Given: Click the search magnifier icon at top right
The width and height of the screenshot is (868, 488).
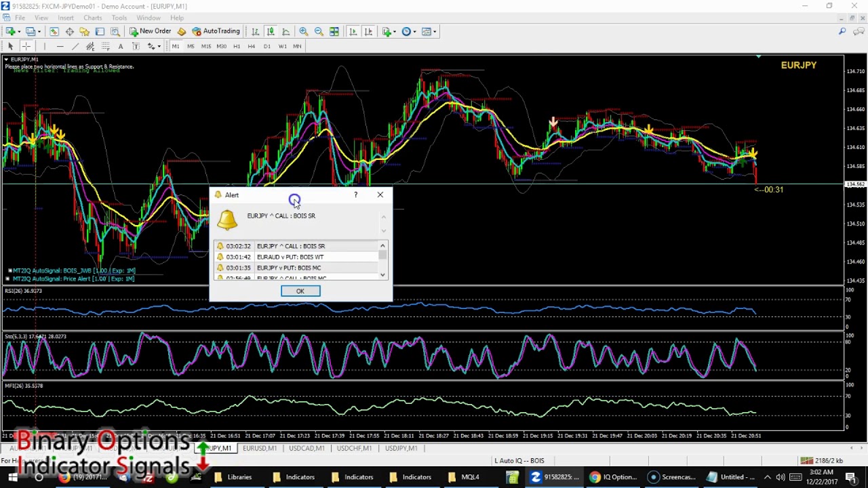Looking at the screenshot, I should coord(842,31).
